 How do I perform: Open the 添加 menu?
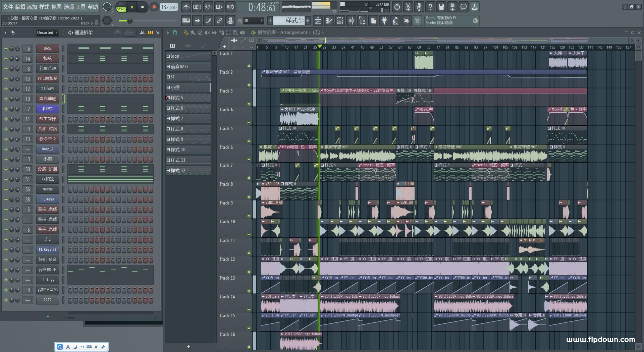32,7
